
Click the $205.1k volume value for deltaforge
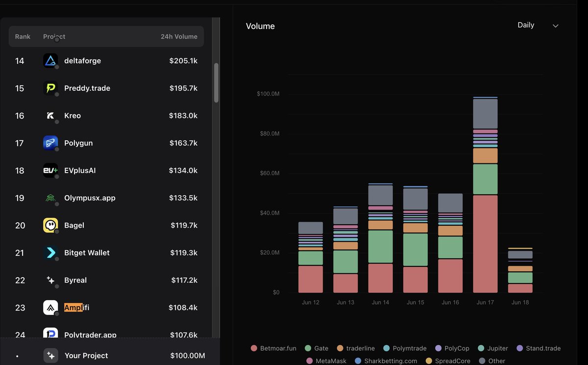183,61
